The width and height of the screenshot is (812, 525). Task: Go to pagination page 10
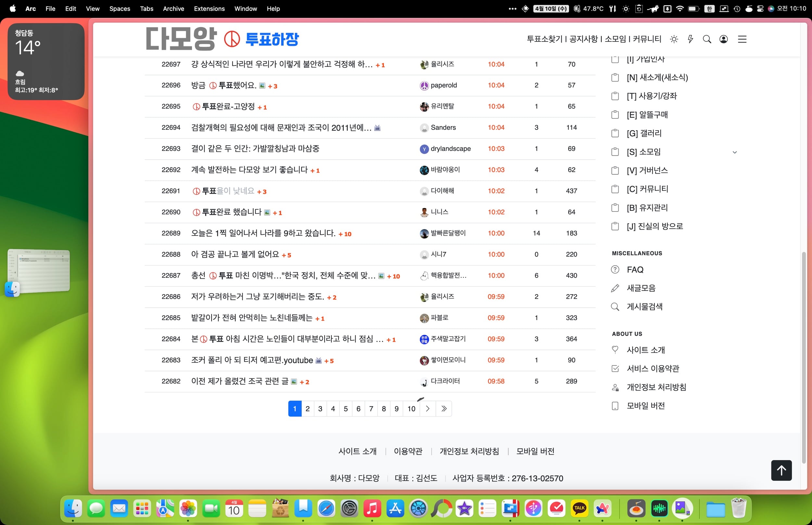pos(411,408)
